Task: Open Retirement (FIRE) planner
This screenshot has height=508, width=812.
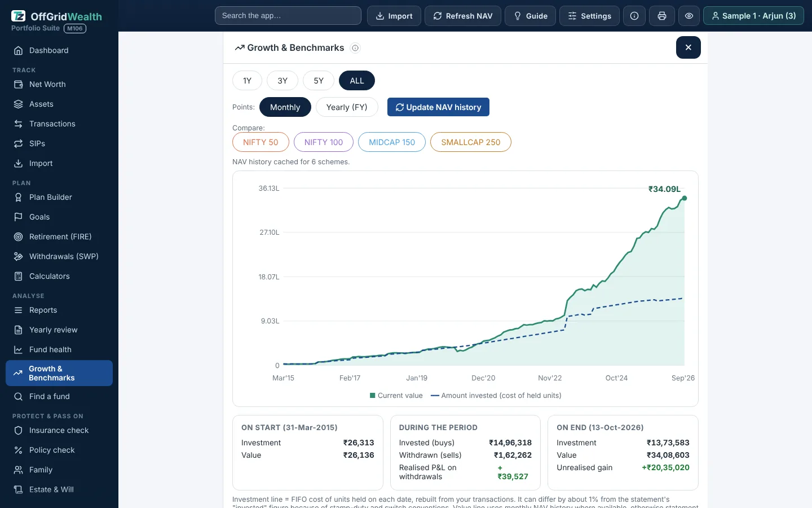Action: [x=59, y=237]
